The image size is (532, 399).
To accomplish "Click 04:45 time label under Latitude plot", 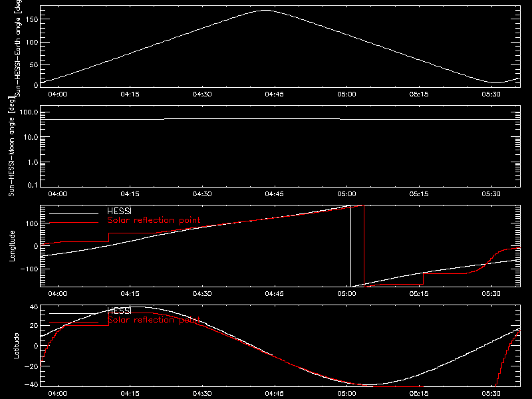I will click(274, 393).
